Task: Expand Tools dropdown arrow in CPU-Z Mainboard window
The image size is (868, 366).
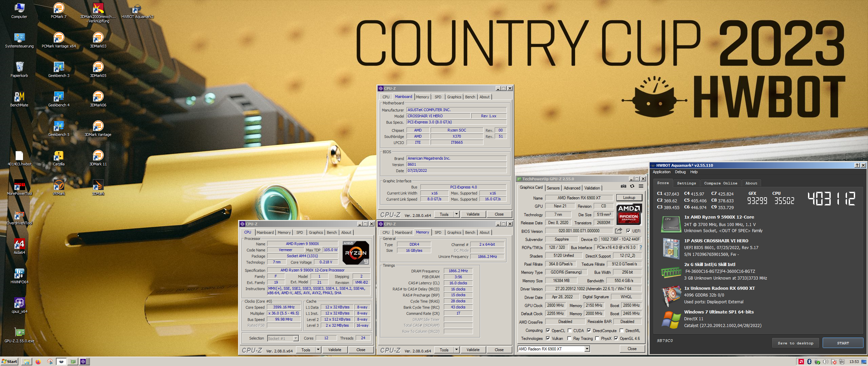Action: (456, 214)
